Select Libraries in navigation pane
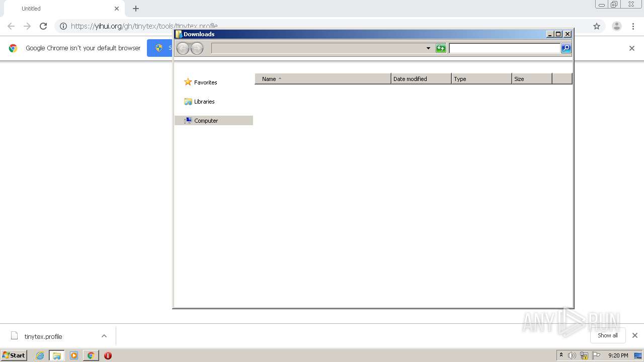Screen dimensions: 644x362 tap(199, 102)
